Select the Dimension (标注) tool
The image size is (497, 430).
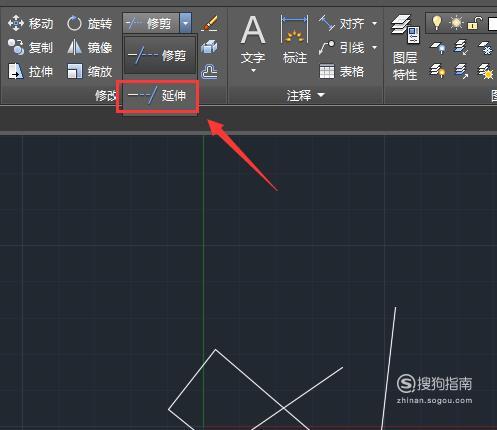[295, 40]
